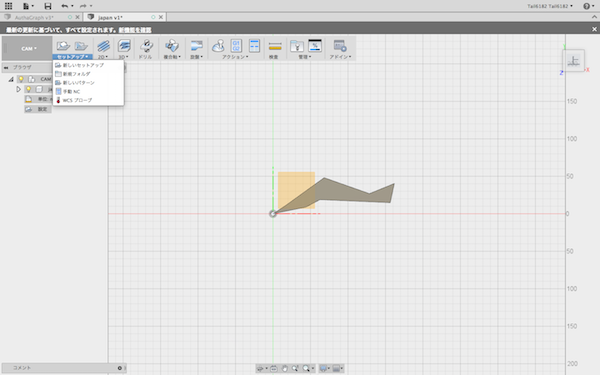Close the Japan v1 tab
This screenshot has height=375, width=600.
pyautogui.click(x=161, y=17)
